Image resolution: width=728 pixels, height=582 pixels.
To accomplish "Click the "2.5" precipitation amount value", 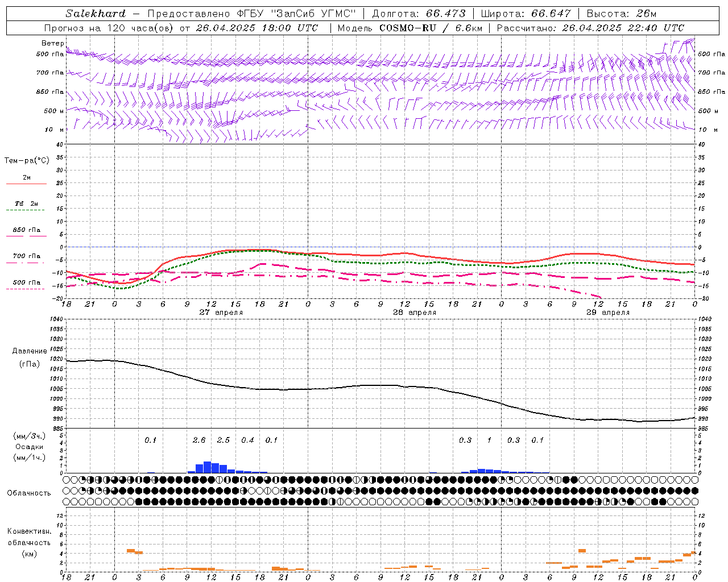I will coord(224,440).
